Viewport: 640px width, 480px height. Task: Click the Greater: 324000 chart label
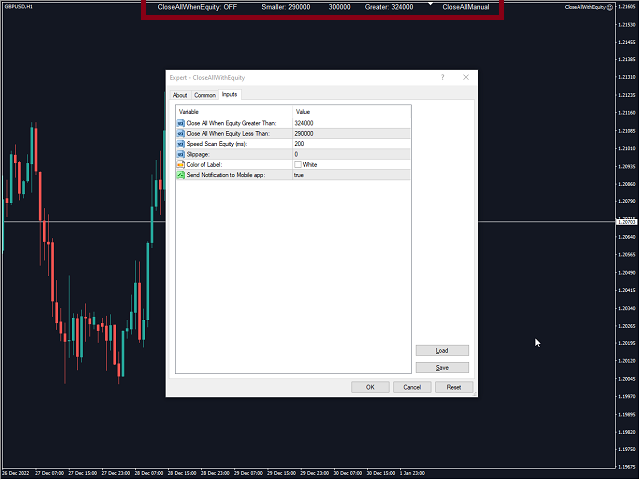click(389, 7)
